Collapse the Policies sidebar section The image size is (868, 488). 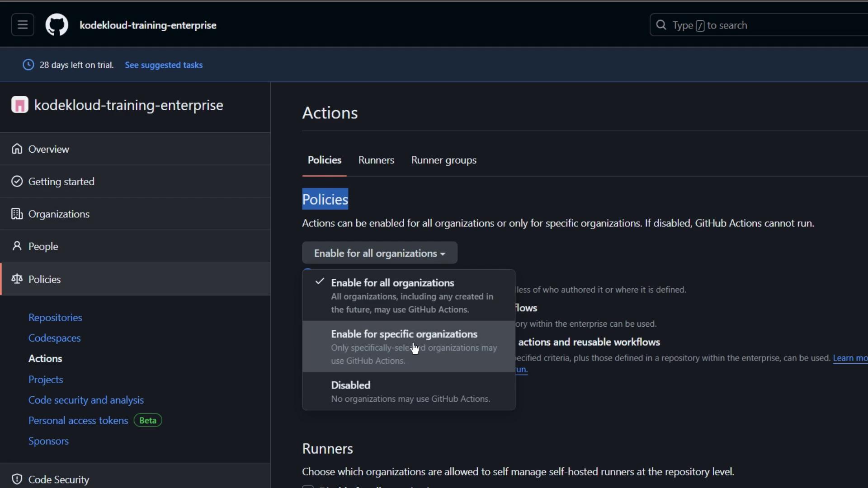coord(44,279)
